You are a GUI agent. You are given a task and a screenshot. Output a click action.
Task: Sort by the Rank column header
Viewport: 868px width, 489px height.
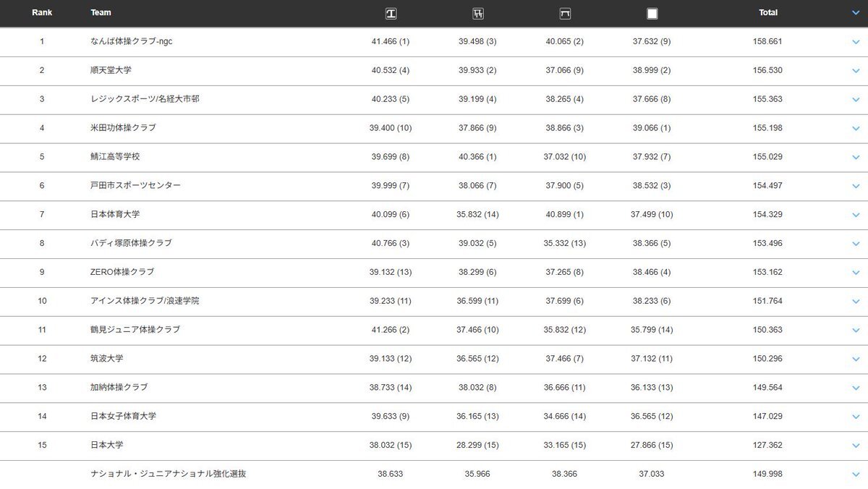[x=42, y=13]
